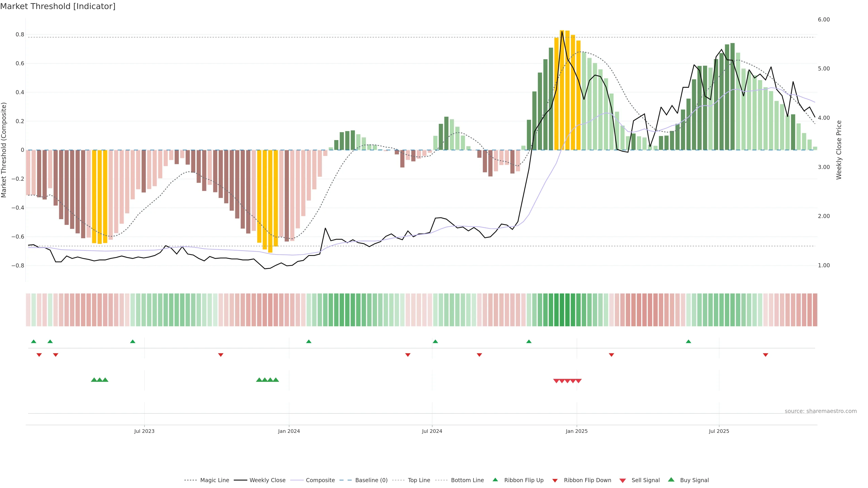This screenshot has width=868, height=488.
Task: Click the Market Threshold [Indicator] chart title
Action: click(x=58, y=6)
